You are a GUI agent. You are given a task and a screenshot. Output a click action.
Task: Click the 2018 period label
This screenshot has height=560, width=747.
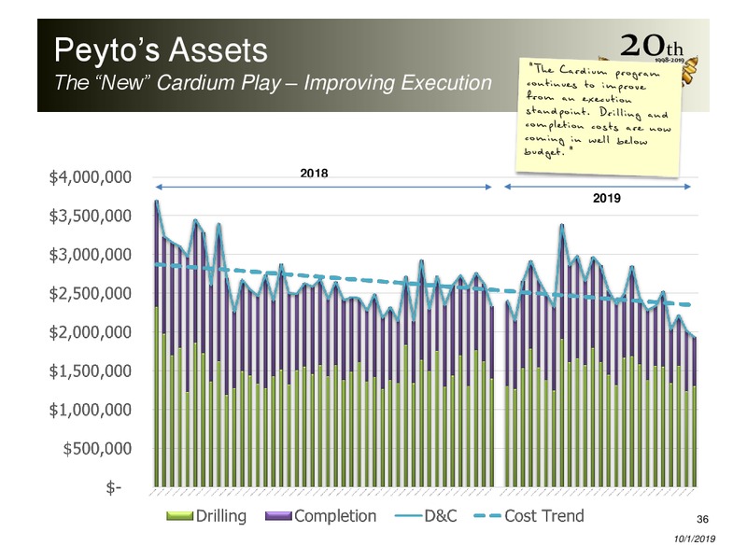tap(314, 174)
